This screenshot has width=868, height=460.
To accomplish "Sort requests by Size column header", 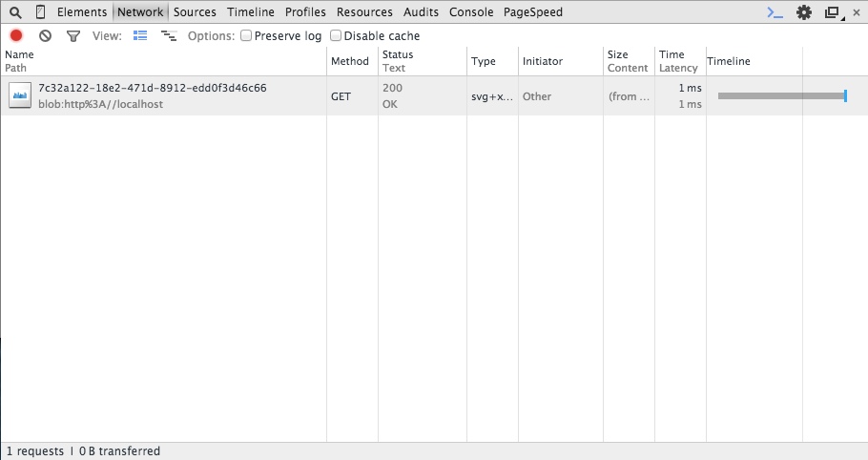I will pos(618,55).
